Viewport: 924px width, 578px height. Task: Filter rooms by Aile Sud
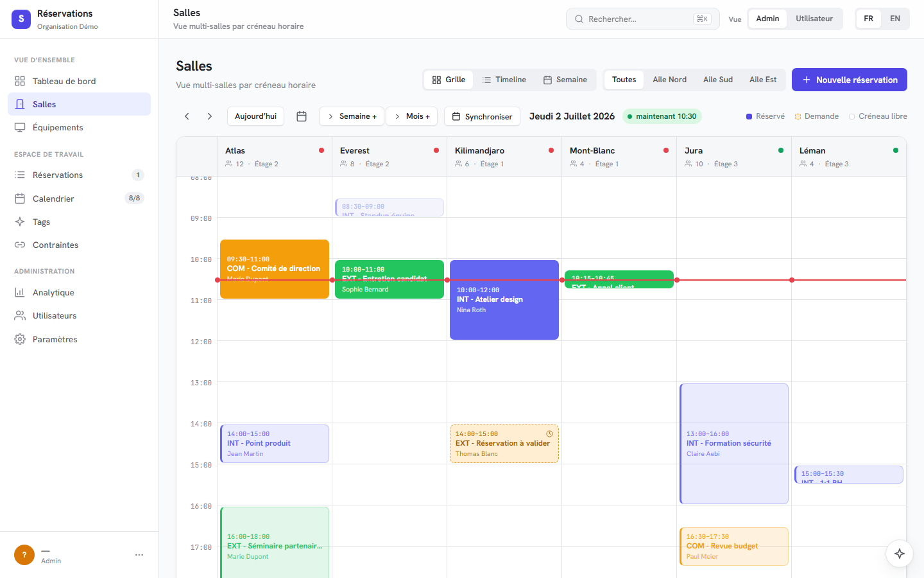(718, 80)
